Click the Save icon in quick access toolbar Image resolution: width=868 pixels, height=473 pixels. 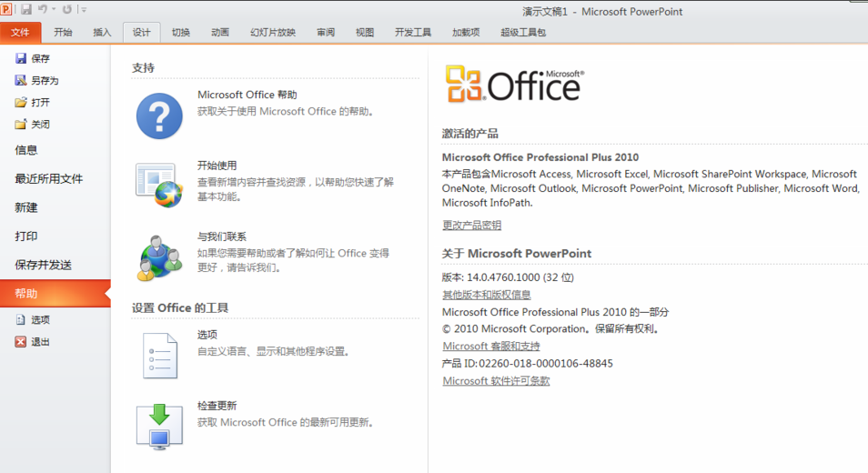click(26, 9)
